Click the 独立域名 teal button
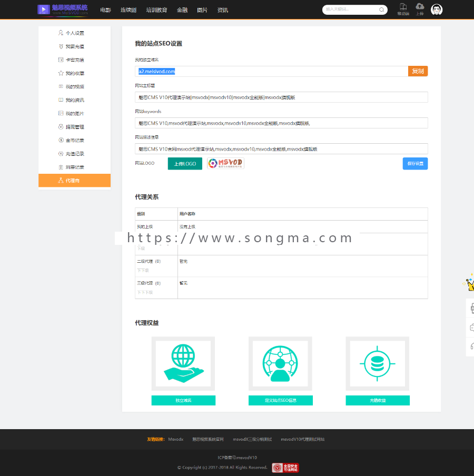 pyautogui.click(x=183, y=400)
